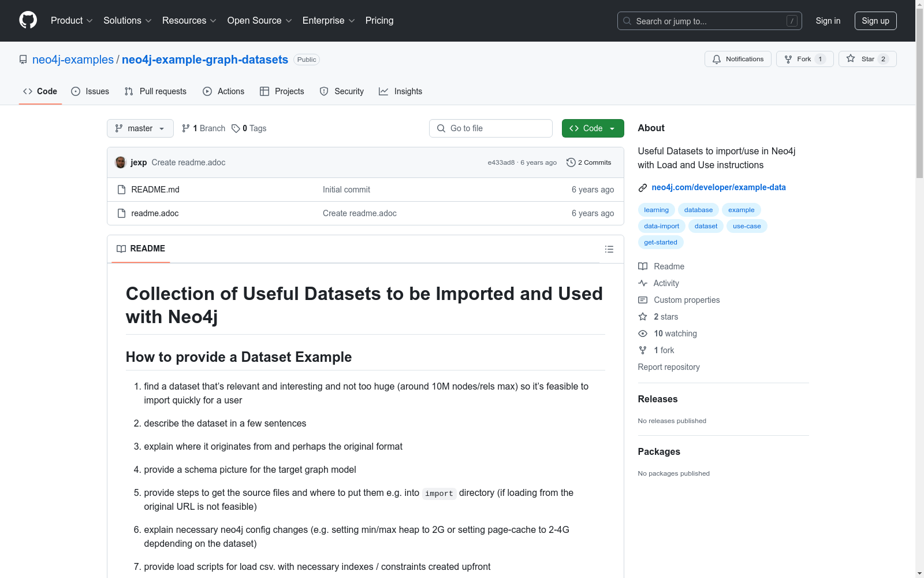Click jexp's avatar image
The width and height of the screenshot is (924, 578).
coord(121,162)
